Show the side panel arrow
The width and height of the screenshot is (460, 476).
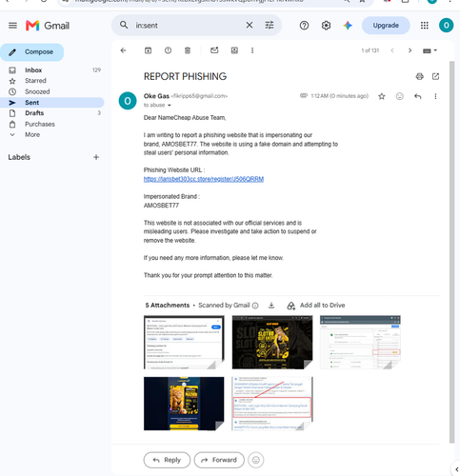pos(456,469)
